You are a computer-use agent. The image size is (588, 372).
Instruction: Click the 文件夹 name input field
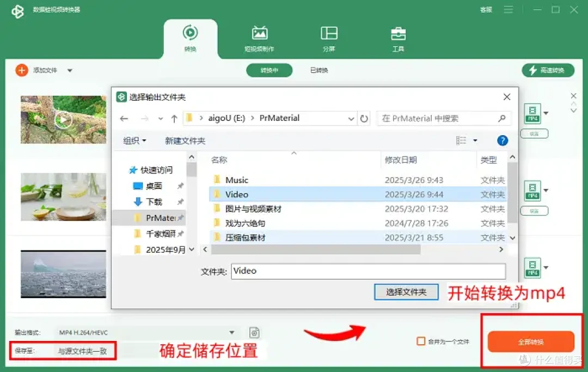click(368, 271)
